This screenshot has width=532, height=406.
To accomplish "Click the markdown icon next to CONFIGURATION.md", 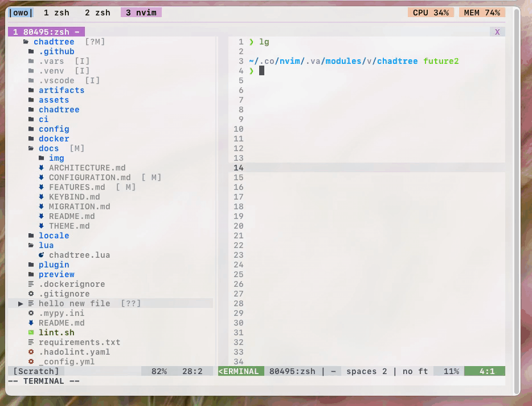I will [x=42, y=177].
